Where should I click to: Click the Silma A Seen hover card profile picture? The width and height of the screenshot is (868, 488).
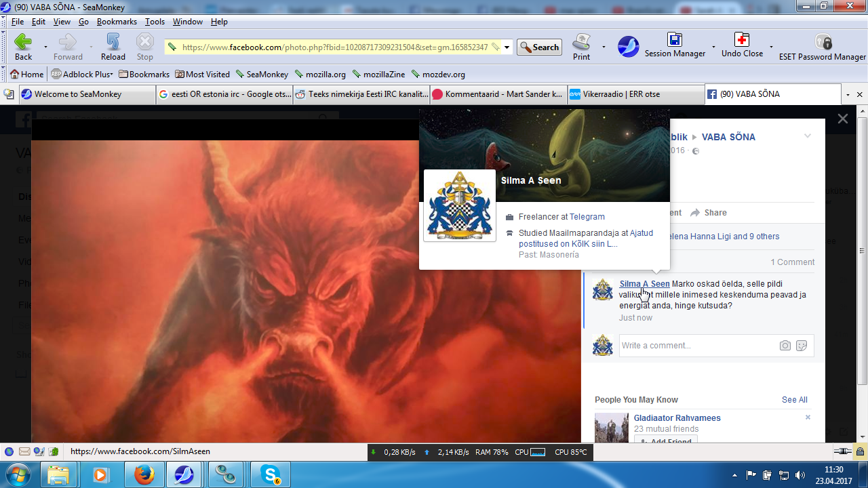click(x=460, y=205)
